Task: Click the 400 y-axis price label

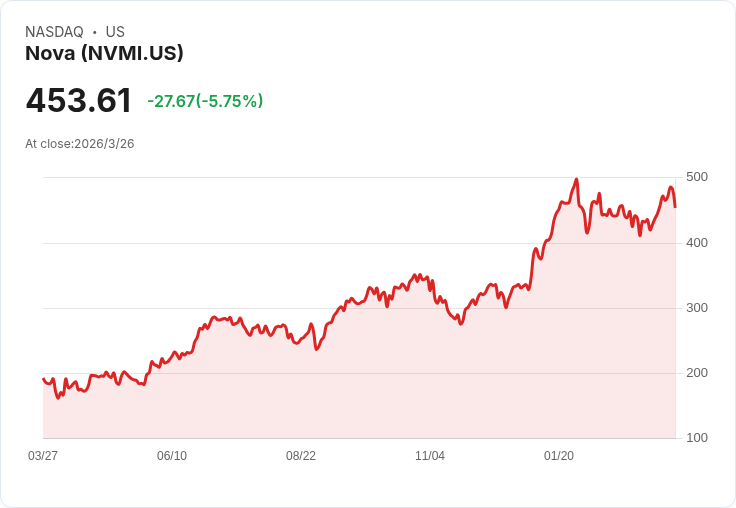Action: pyautogui.click(x=696, y=243)
